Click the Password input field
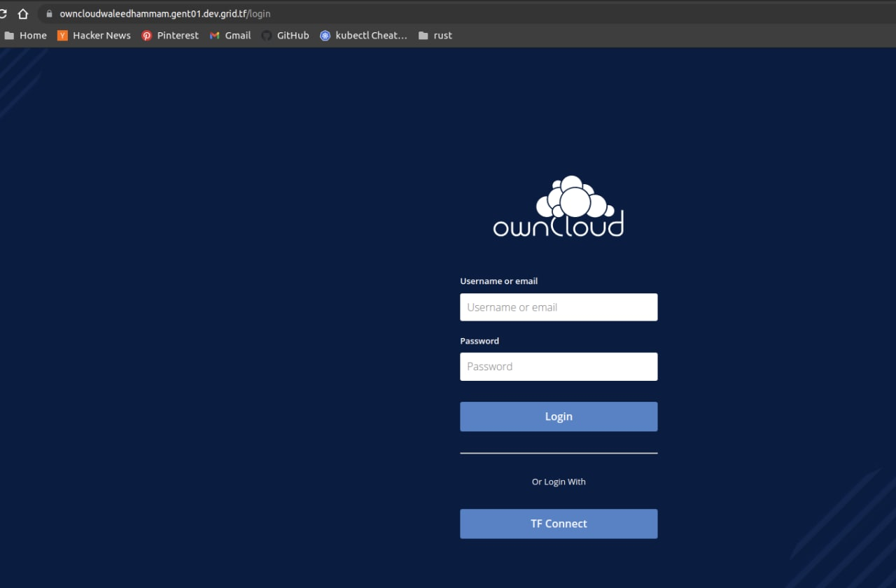 559,366
